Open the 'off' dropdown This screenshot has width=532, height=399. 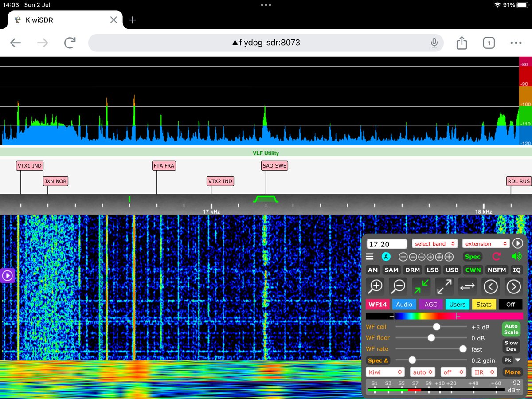pyautogui.click(x=453, y=372)
